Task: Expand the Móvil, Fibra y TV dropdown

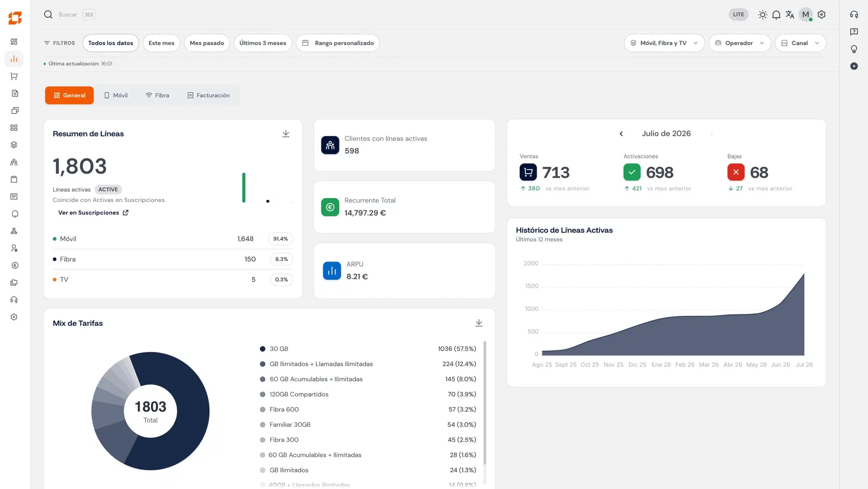Action: (664, 43)
